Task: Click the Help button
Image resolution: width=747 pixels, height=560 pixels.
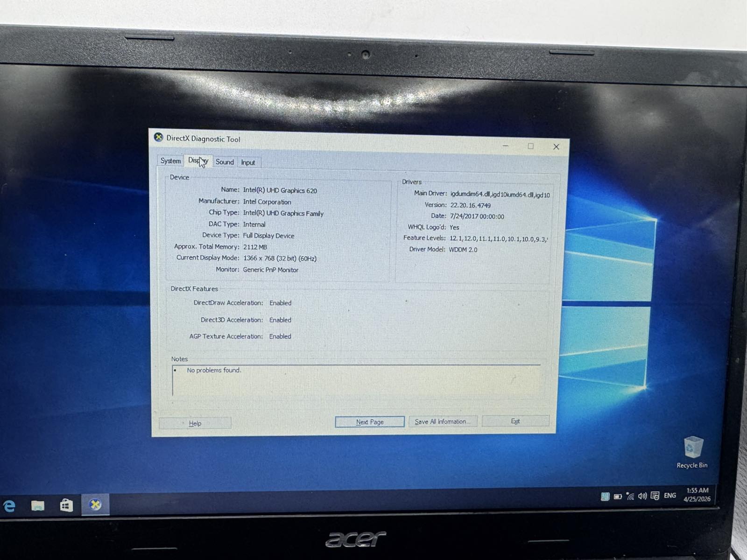Action: [195, 423]
